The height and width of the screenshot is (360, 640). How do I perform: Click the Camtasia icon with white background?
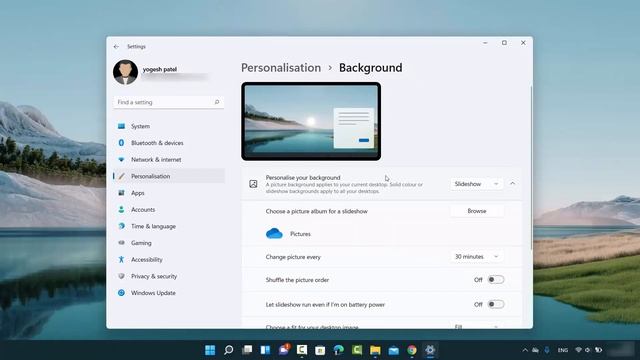(x=302, y=350)
